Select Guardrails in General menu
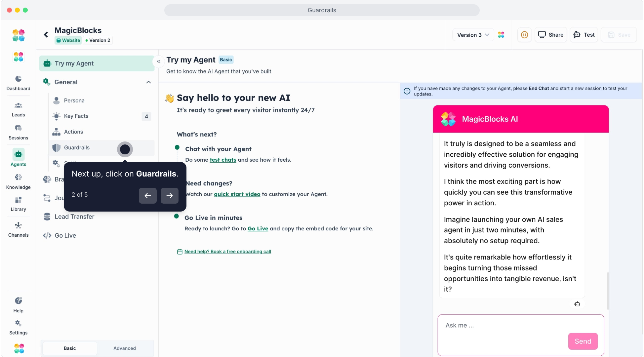 [x=77, y=147]
